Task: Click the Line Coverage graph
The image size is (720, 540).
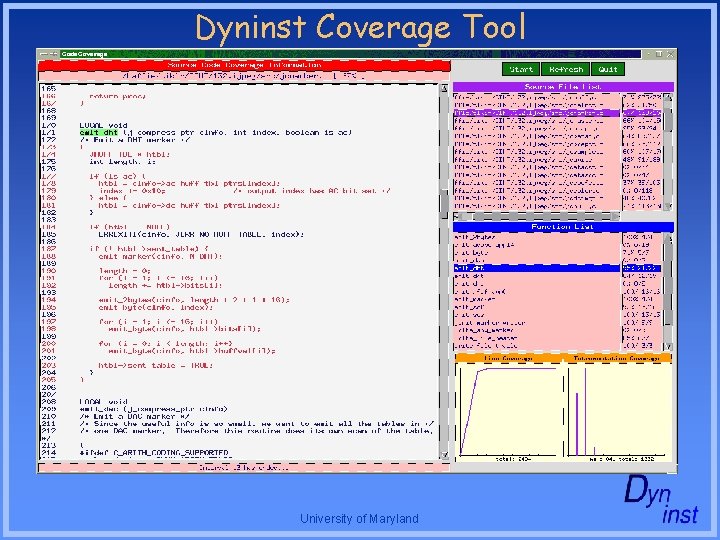Action: [509, 411]
